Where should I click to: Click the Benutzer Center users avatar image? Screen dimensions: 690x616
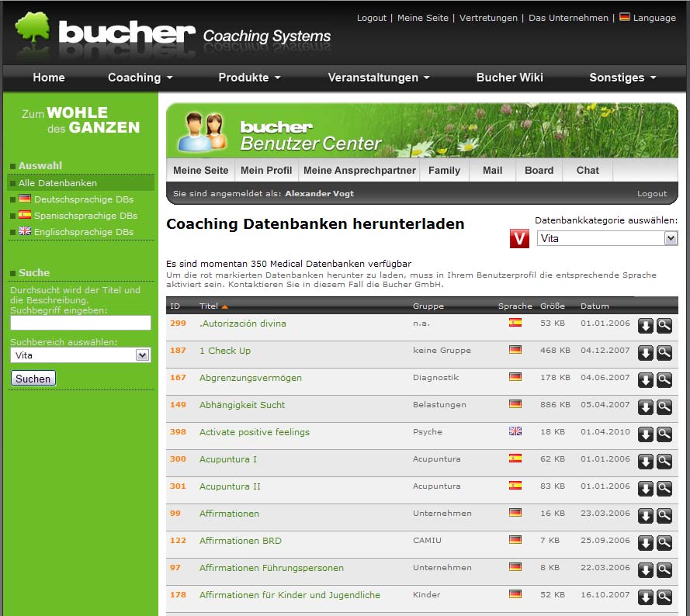202,132
